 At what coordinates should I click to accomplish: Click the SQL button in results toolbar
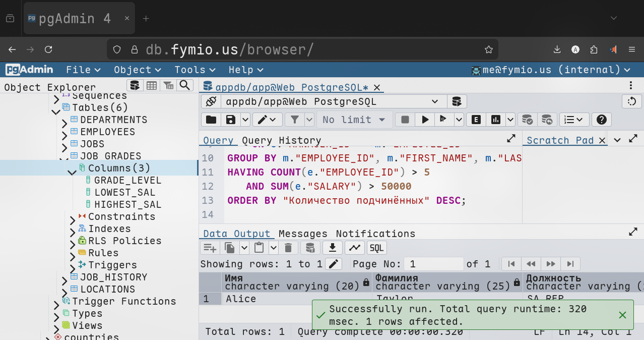tap(376, 248)
